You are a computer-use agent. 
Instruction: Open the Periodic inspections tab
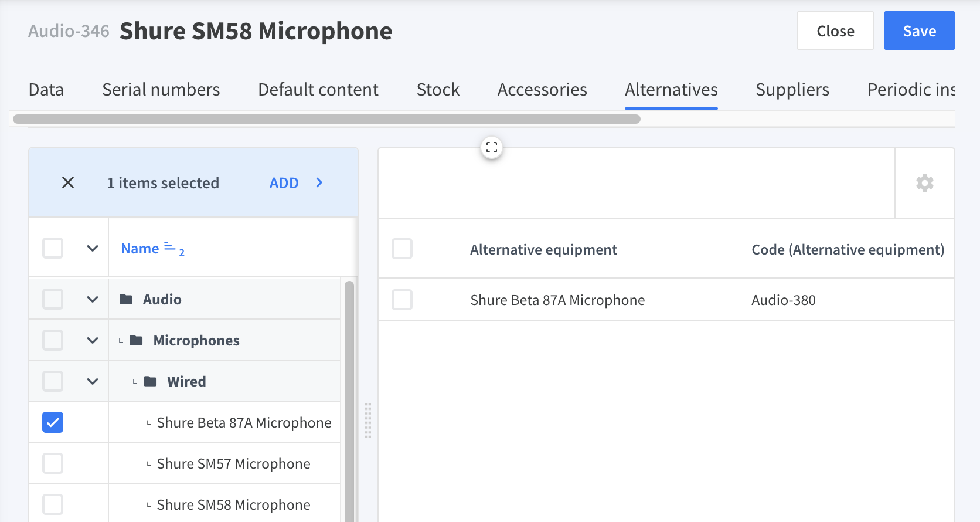(911, 90)
